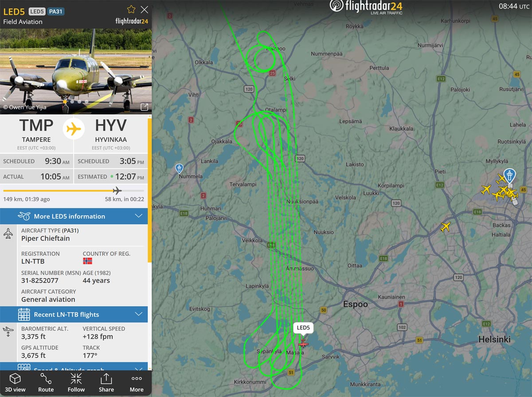The height and width of the screenshot is (397, 532).
Task: Select second photo carousel dot
Action: pos(72,102)
